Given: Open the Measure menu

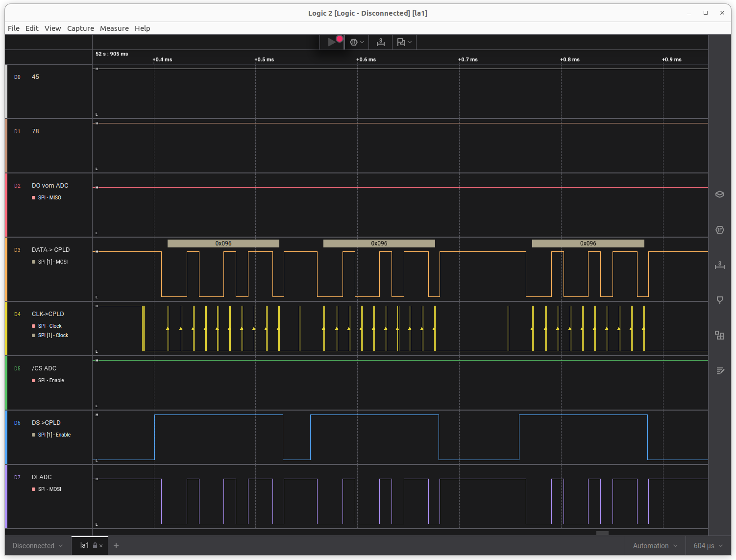Looking at the screenshot, I should 114,28.
